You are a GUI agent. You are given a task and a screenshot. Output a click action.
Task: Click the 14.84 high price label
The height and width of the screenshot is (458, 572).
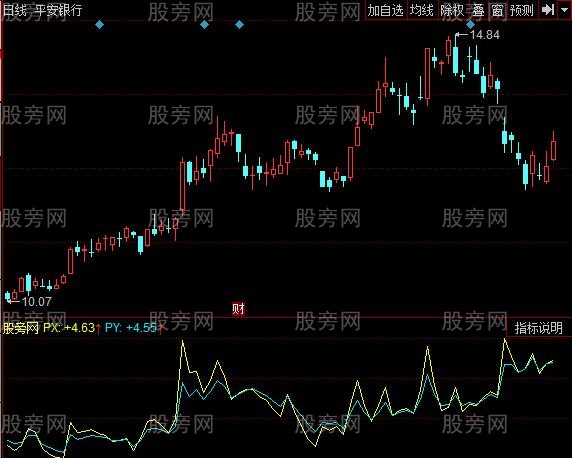(x=484, y=35)
